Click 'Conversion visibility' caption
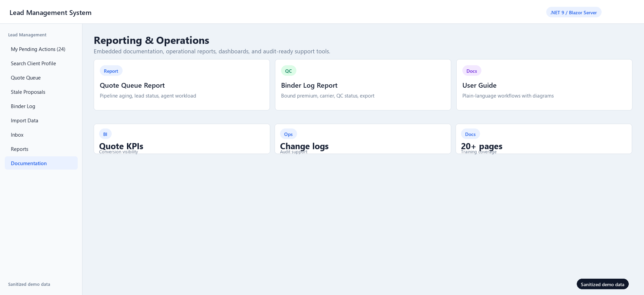 tap(118, 152)
